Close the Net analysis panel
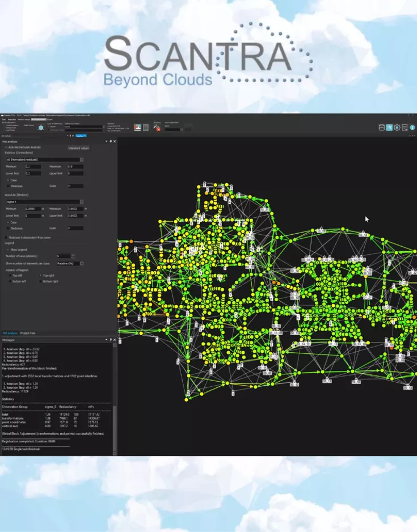Image resolution: width=417 pixels, height=532 pixels. click(115, 141)
